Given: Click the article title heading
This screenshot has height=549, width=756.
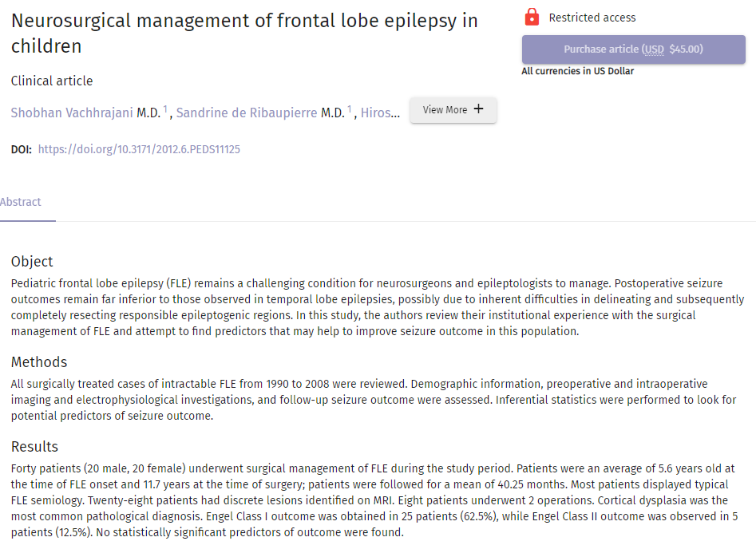Looking at the screenshot, I should [x=244, y=34].
